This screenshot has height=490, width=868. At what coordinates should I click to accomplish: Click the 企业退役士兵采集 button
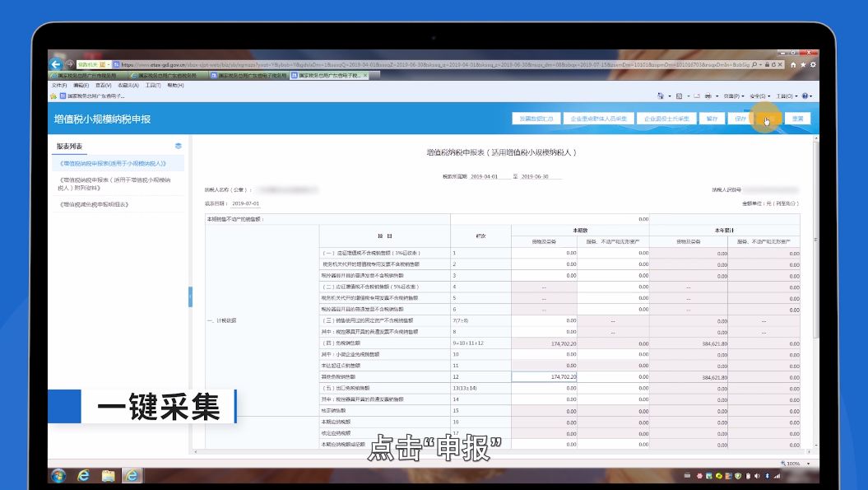coord(666,119)
